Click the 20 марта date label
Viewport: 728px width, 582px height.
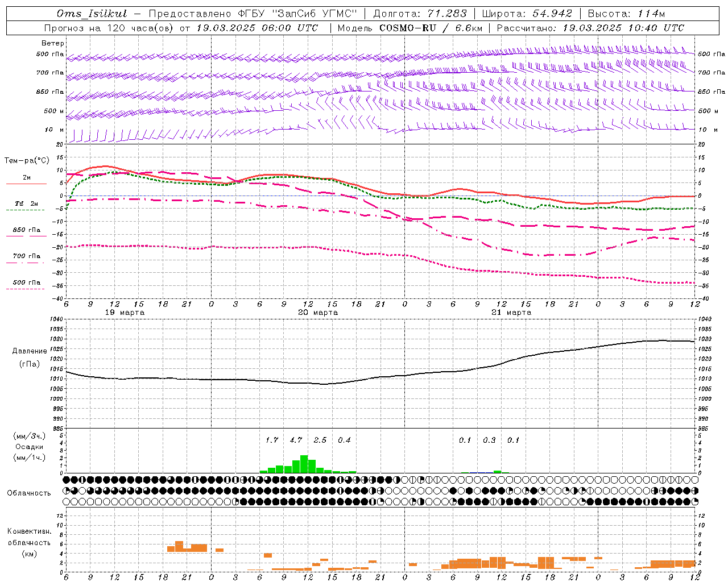click(318, 313)
